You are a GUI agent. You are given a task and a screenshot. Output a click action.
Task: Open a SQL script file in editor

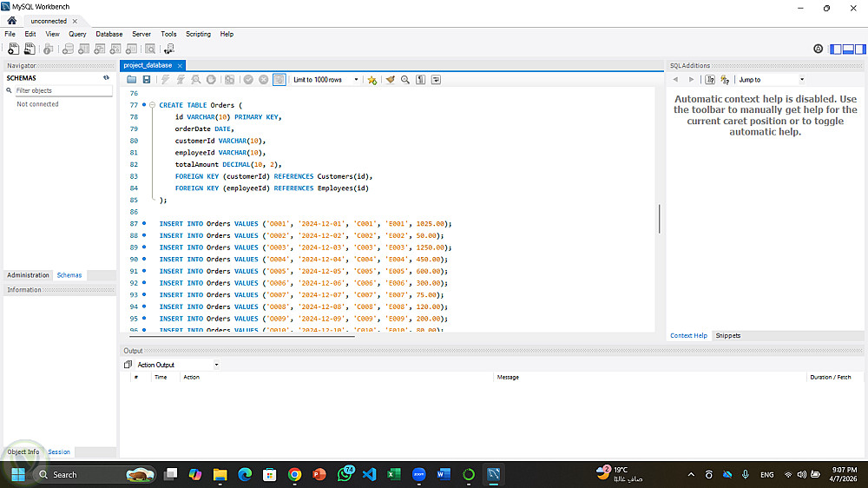click(x=131, y=80)
